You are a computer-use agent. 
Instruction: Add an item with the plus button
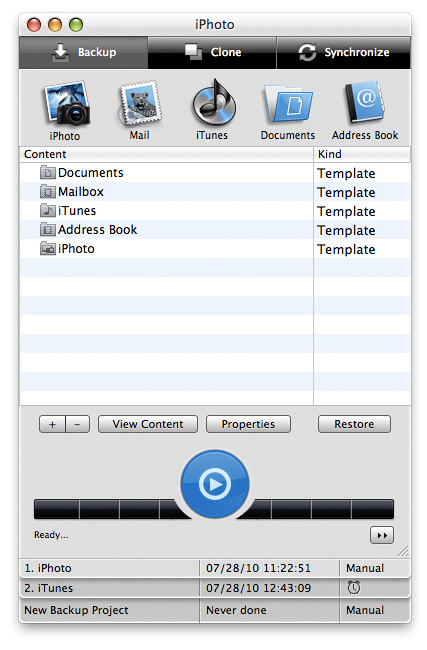click(52, 424)
